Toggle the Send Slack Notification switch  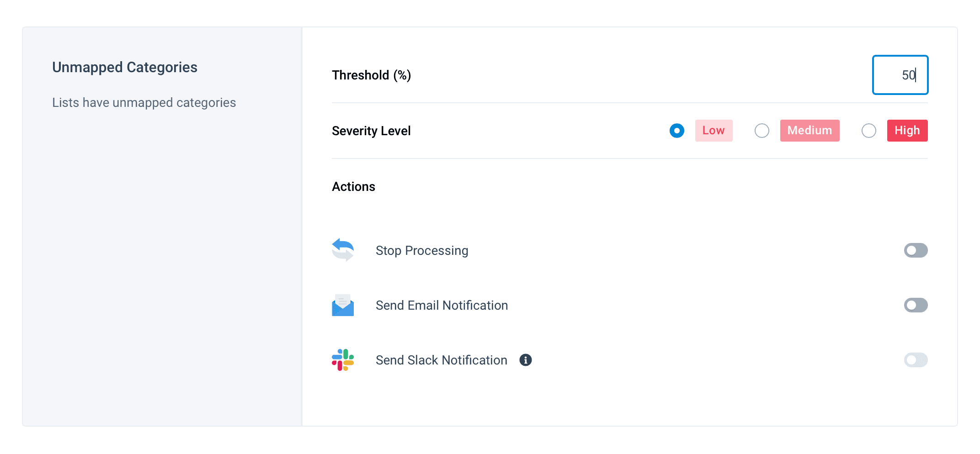(x=916, y=360)
